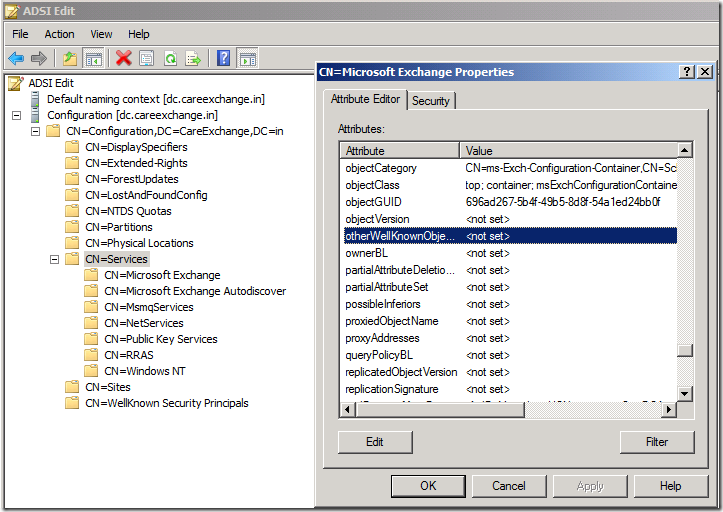Select CN=MsmqServices tree item

coord(148,307)
